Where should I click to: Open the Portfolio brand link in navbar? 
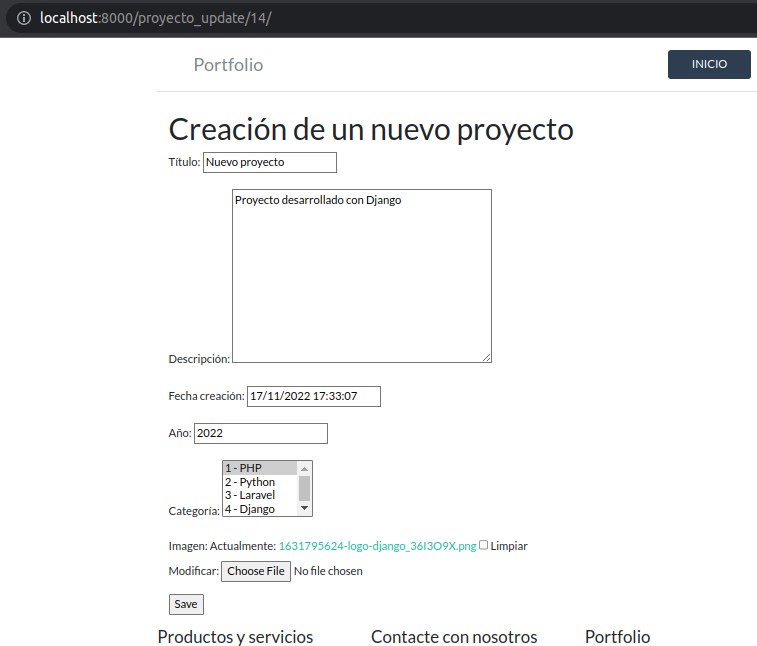pyautogui.click(x=228, y=65)
